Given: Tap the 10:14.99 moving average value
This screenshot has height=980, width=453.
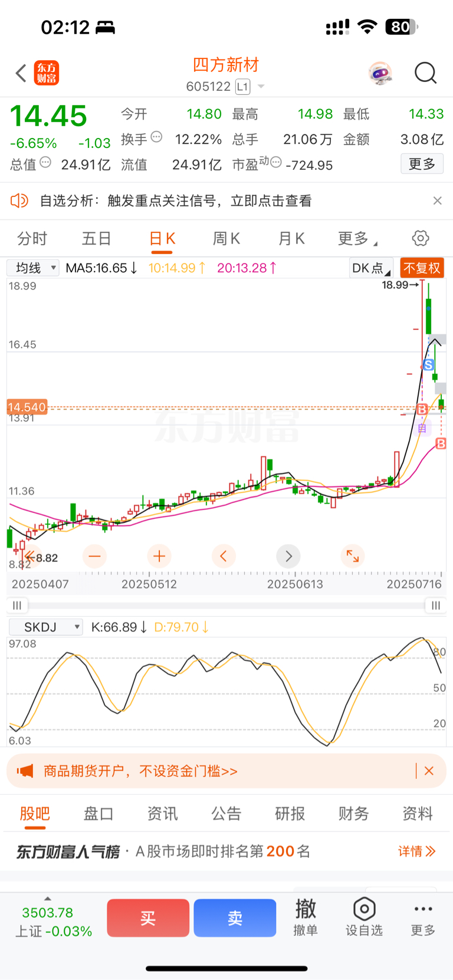Looking at the screenshot, I should tap(177, 268).
